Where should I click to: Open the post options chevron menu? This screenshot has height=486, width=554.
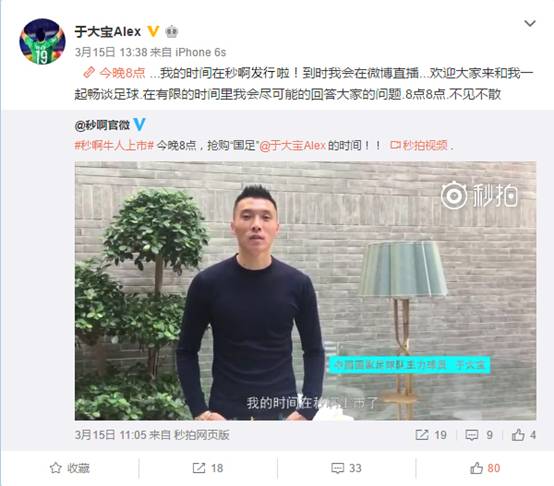tap(530, 24)
